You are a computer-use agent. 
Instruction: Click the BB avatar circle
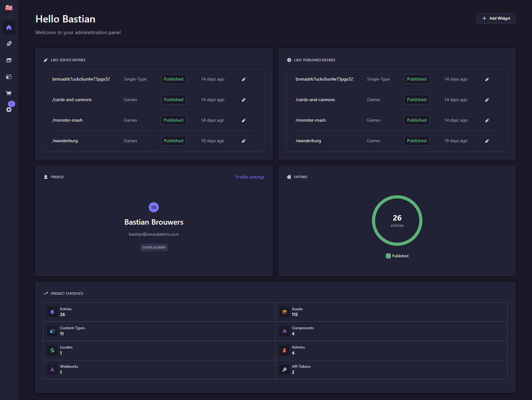[x=154, y=207]
